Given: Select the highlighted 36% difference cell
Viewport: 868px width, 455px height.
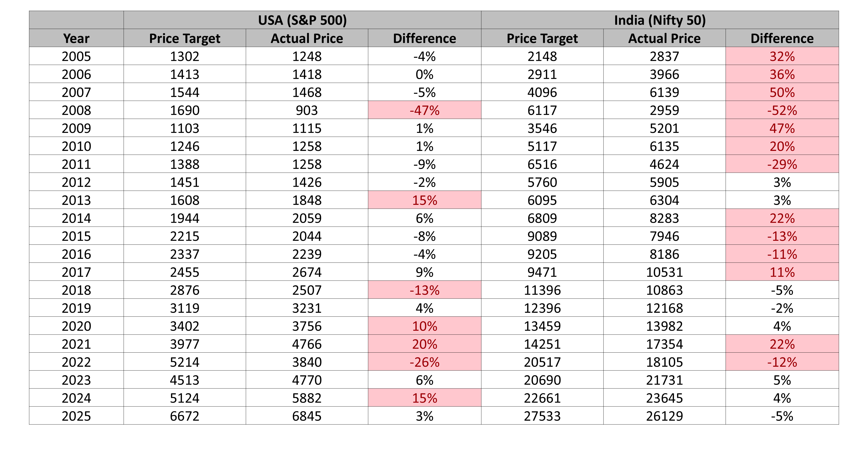Looking at the screenshot, I should pyautogui.click(x=782, y=74).
